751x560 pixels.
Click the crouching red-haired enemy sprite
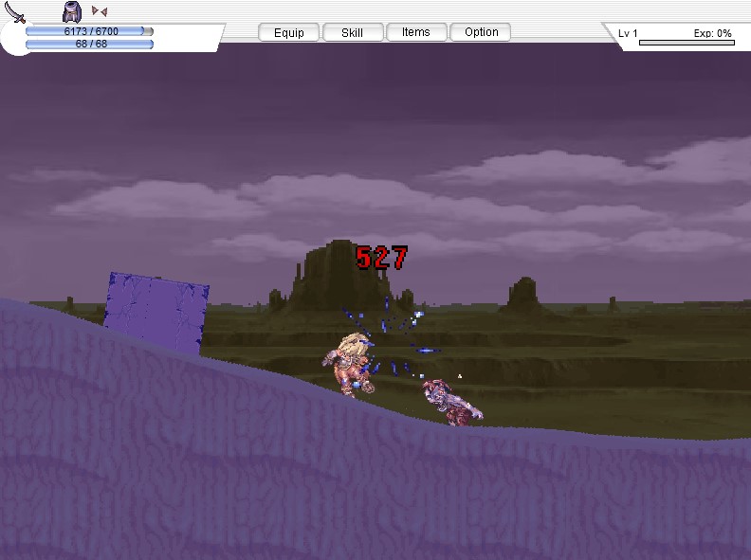pyautogui.click(x=453, y=402)
